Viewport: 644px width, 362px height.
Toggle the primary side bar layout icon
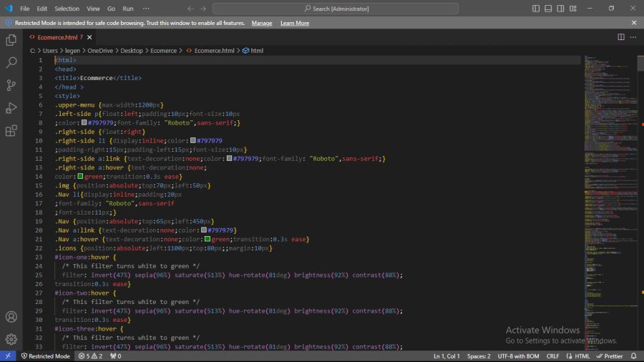536,8
